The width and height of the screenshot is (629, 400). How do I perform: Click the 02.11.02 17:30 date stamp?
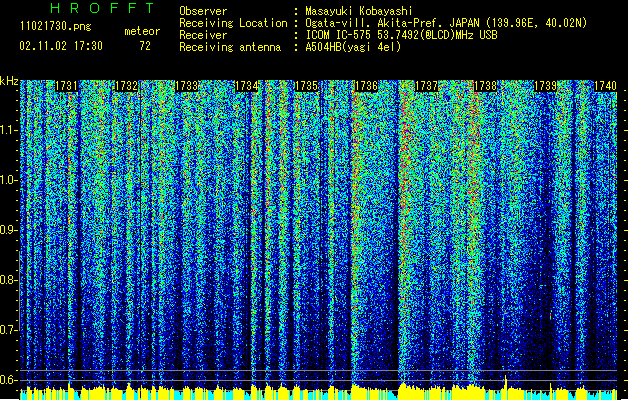click(x=62, y=46)
